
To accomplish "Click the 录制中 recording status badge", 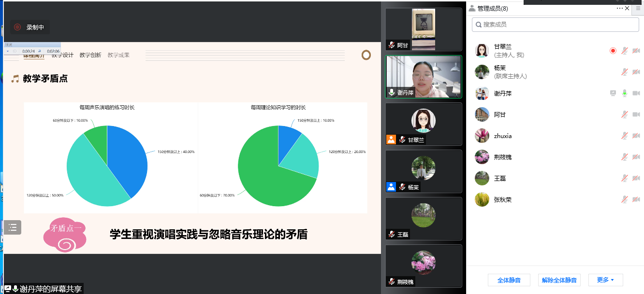I will pyautogui.click(x=30, y=28).
